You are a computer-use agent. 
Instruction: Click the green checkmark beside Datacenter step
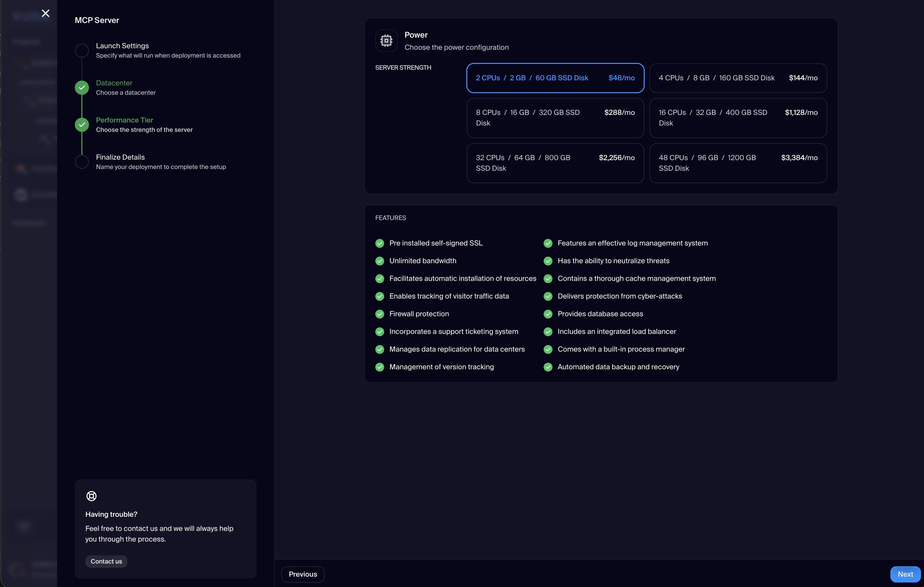tap(82, 88)
